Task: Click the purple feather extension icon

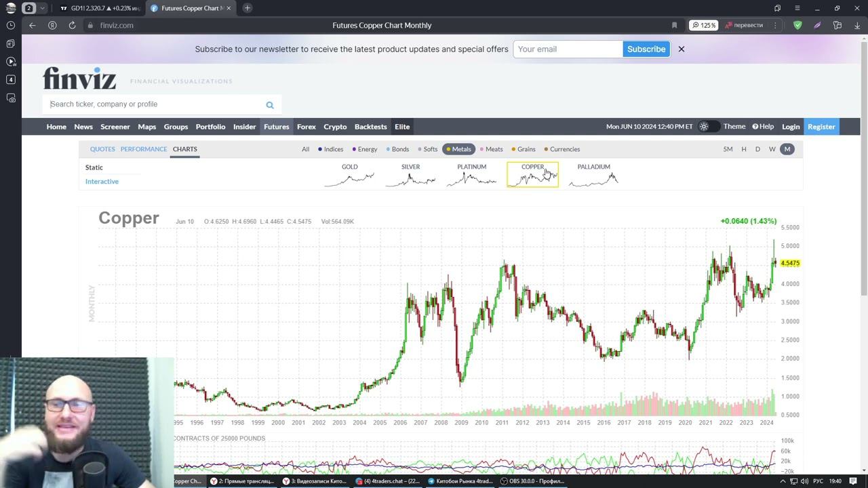Action: coord(817,25)
